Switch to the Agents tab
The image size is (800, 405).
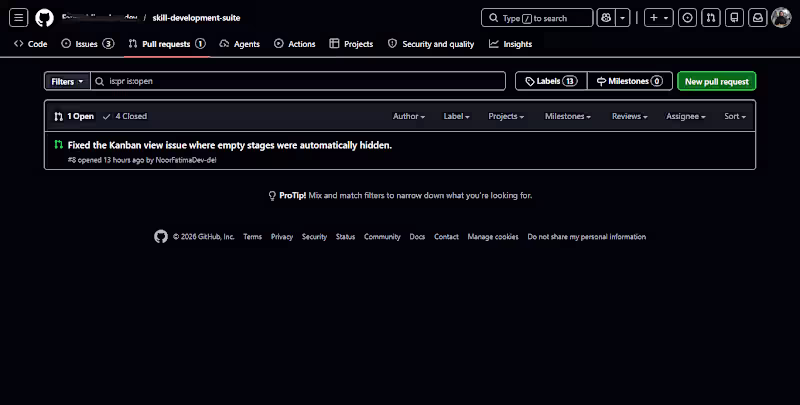click(240, 44)
